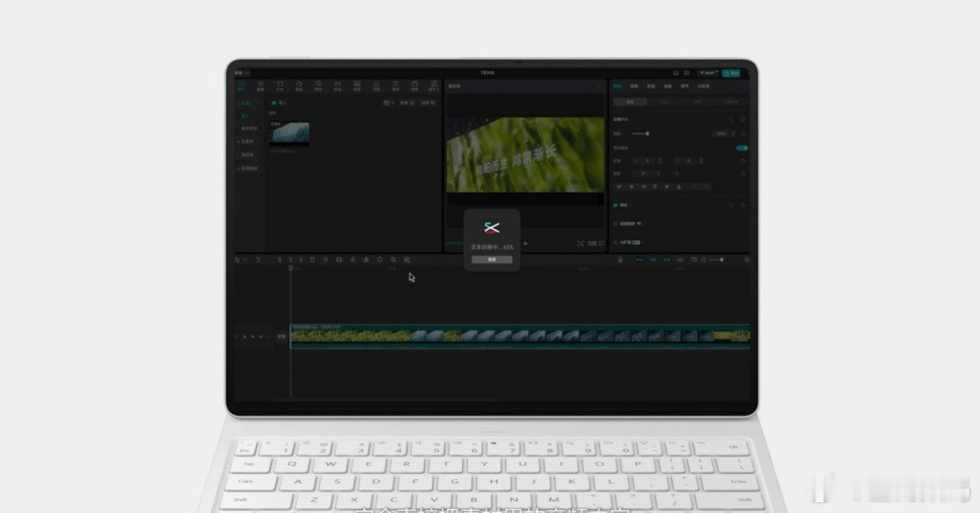980x513 pixels.
Task: Enter fullscreen preview from the player
Action: click(602, 243)
